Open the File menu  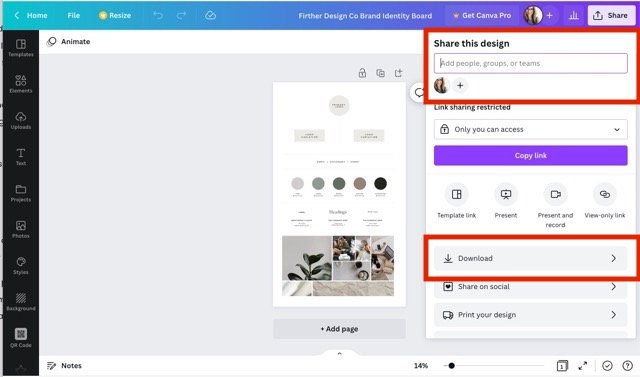pos(73,16)
